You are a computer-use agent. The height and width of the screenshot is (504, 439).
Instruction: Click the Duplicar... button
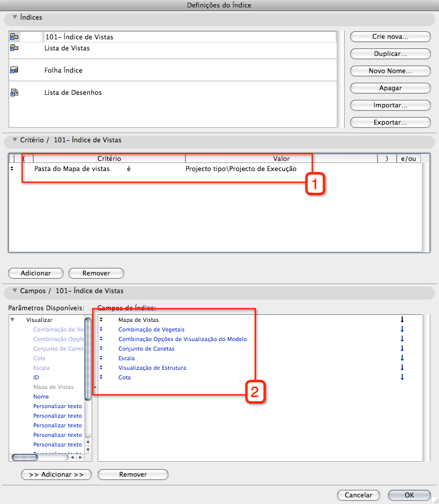tap(390, 53)
